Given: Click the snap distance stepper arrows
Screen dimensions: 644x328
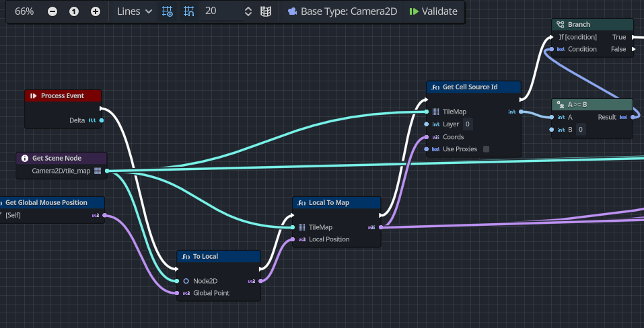Looking at the screenshot, I should point(248,11).
